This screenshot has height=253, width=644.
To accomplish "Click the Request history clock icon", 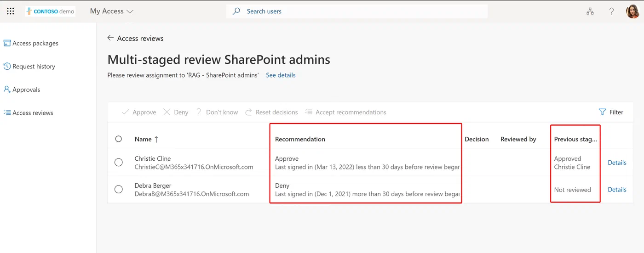I will coord(7,66).
